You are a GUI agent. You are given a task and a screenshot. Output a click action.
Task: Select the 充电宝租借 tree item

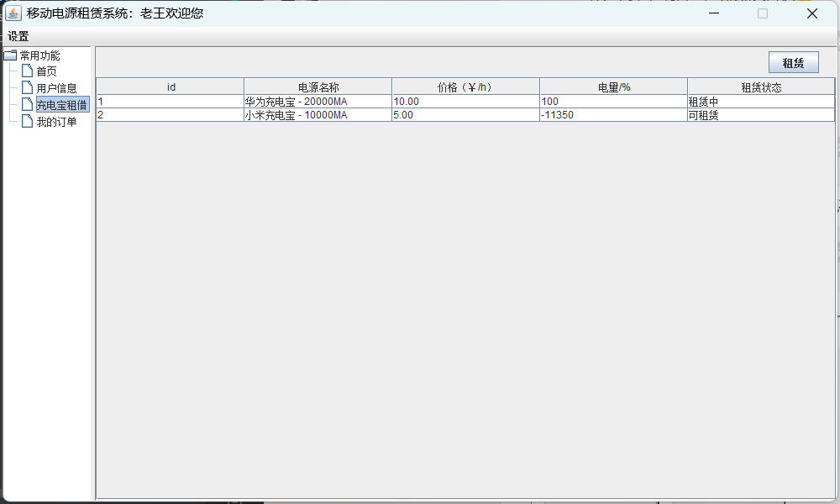coord(62,105)
